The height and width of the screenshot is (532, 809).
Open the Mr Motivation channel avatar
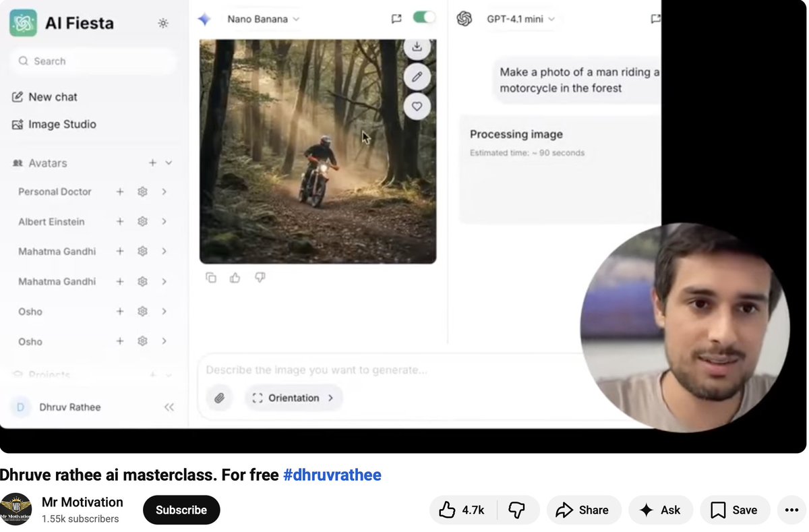pos(16,510)
